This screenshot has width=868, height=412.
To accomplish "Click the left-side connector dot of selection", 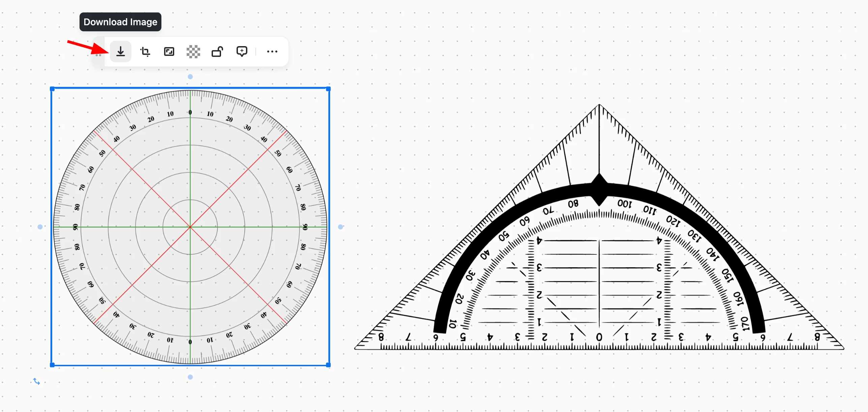I will coord(40,227).
